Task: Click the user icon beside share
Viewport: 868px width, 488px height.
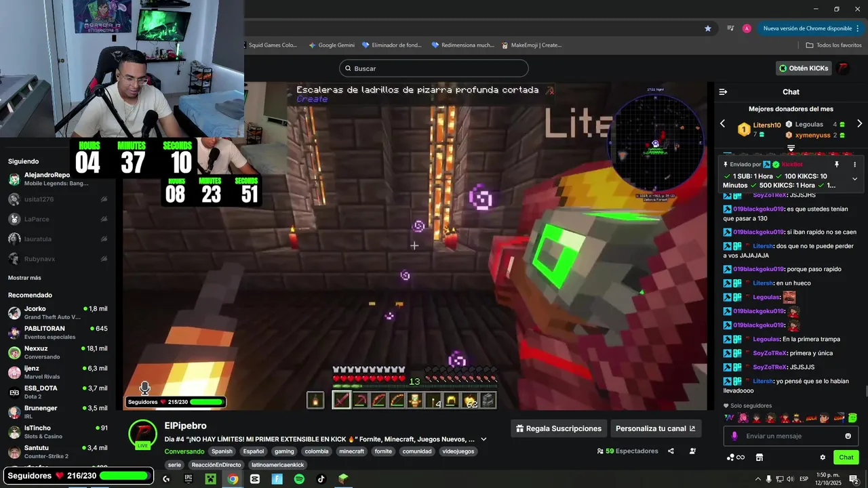Action: (x=692, y=451)
